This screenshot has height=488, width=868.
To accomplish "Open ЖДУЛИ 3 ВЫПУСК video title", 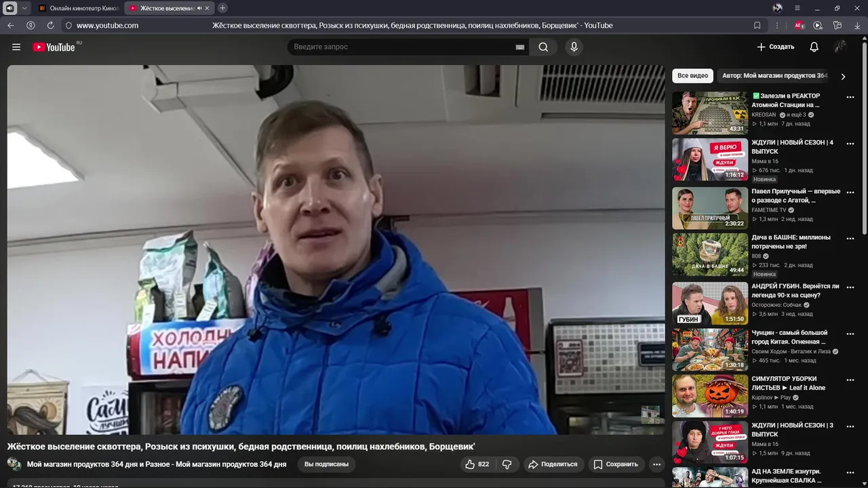I will click(x=792, y=430).
